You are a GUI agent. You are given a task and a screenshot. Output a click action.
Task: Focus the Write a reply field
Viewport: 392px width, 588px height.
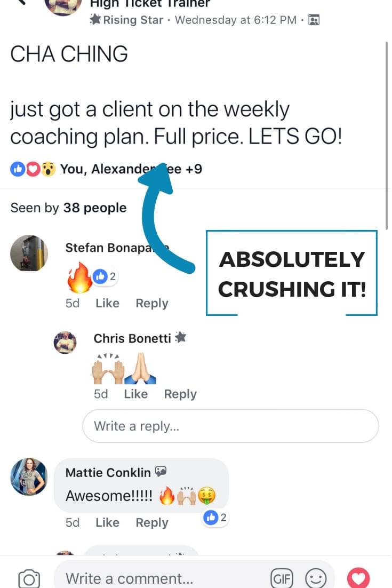[x=230, y=426]
